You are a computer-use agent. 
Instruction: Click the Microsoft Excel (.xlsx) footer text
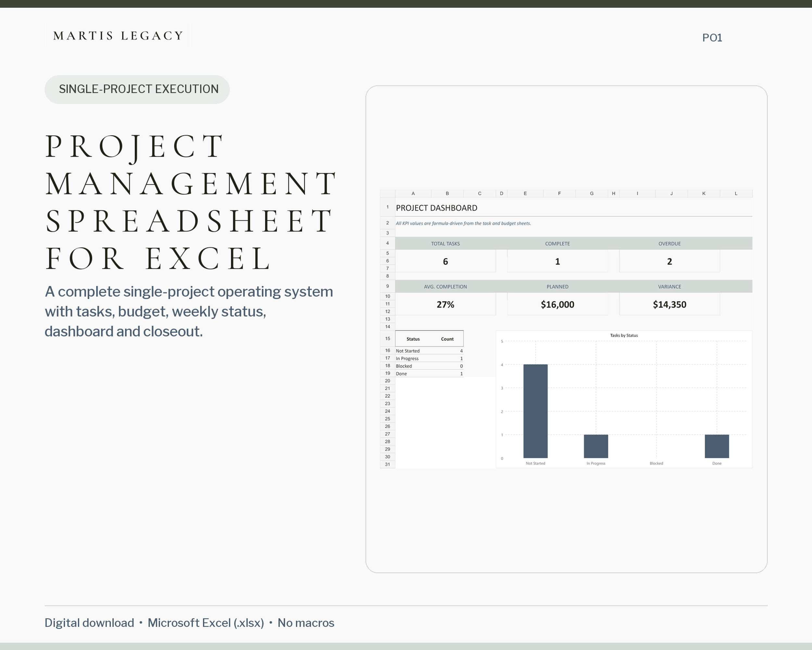pyautogui.click(x=206, y=623)
